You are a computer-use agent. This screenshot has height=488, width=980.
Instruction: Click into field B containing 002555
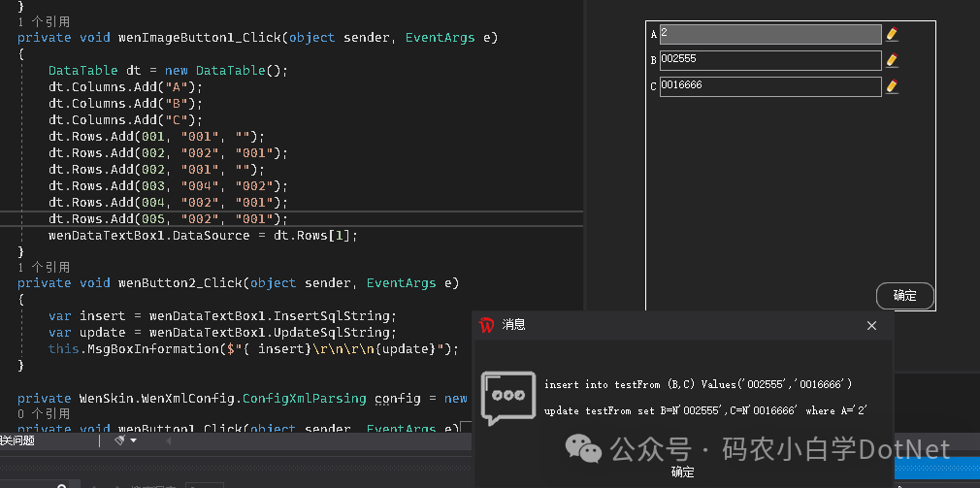coord(769,60)
